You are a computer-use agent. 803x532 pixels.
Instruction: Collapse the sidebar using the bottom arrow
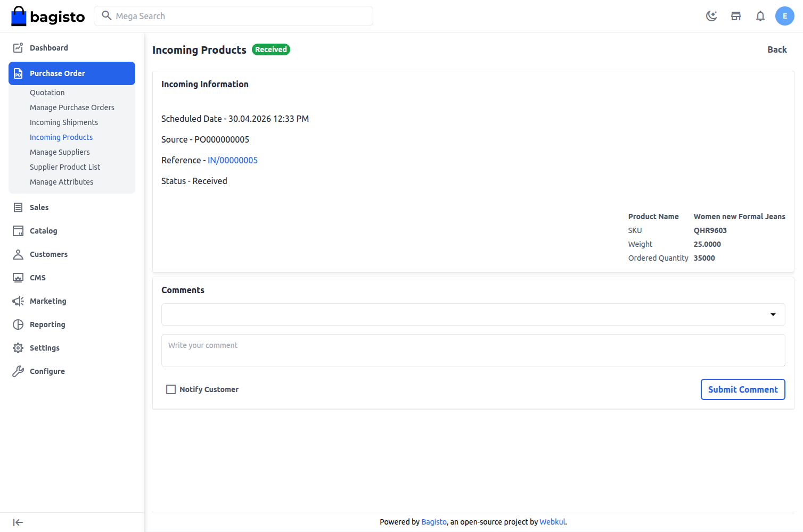[x=18, y=522]
